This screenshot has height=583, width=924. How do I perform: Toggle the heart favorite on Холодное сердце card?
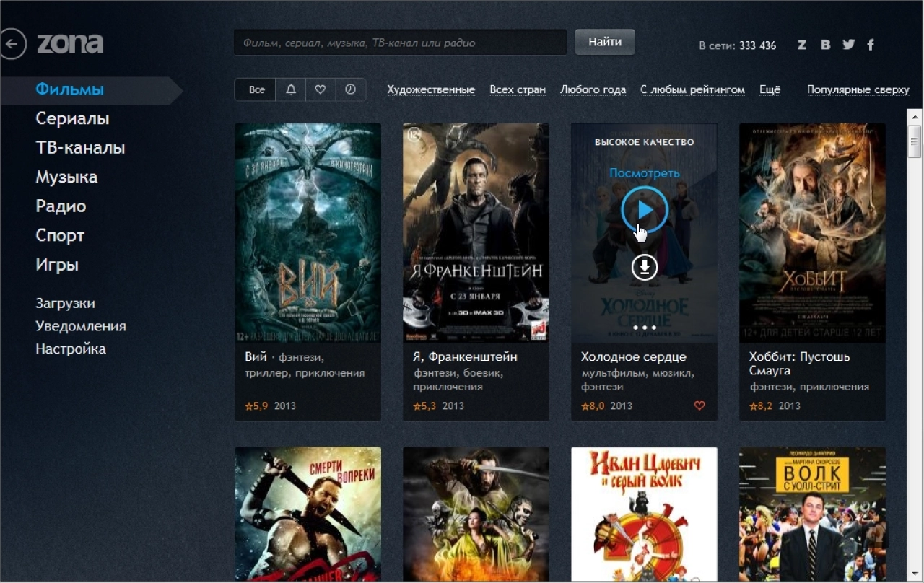(x=699, y=406)
